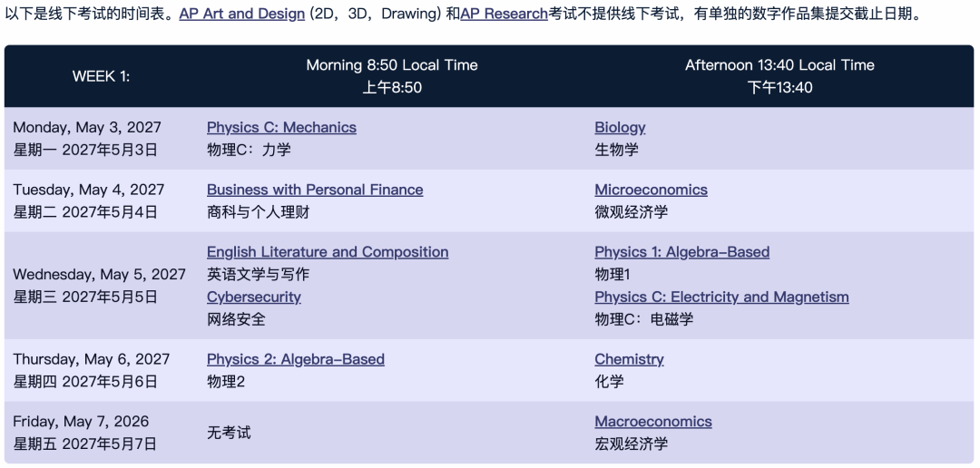Image resolution: width=980 pixels, height=468 pixels.
Task: Select the text 物理1 under Wednesday afternoon
Action: pos(613,275)
